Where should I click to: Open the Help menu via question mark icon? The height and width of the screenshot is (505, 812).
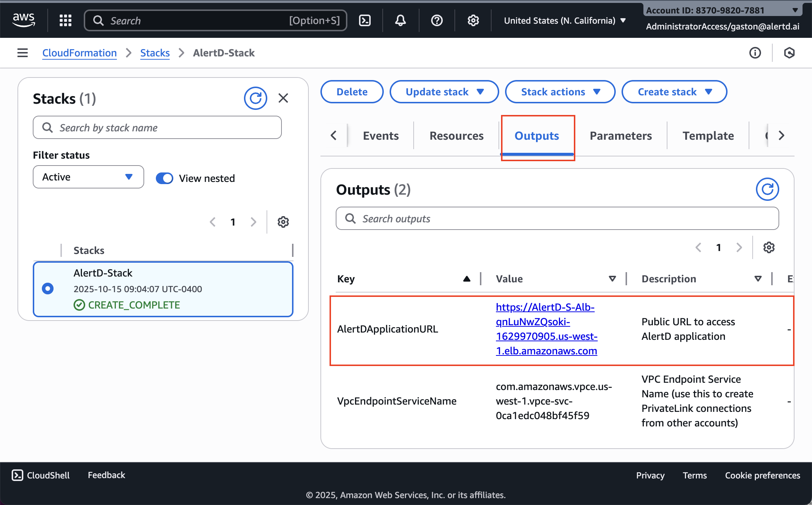(x=436, y=20)
